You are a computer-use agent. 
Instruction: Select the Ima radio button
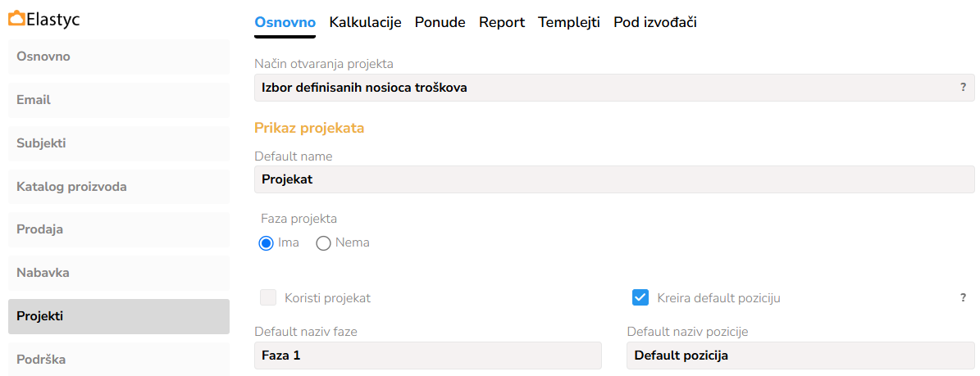coord(266,242)
